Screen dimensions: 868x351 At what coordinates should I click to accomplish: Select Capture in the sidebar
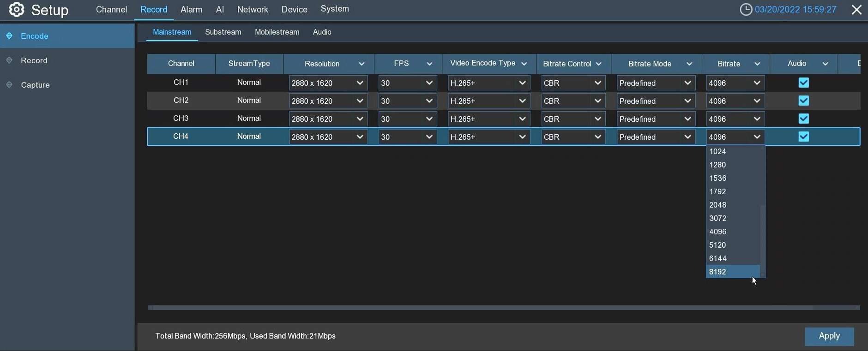click(x=67, y=85)
